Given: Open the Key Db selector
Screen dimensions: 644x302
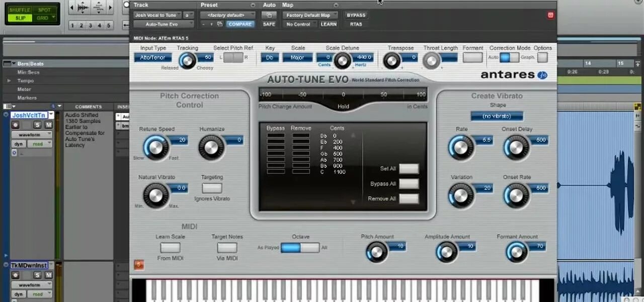Looking at the screenshot, I should pos(270,57).
